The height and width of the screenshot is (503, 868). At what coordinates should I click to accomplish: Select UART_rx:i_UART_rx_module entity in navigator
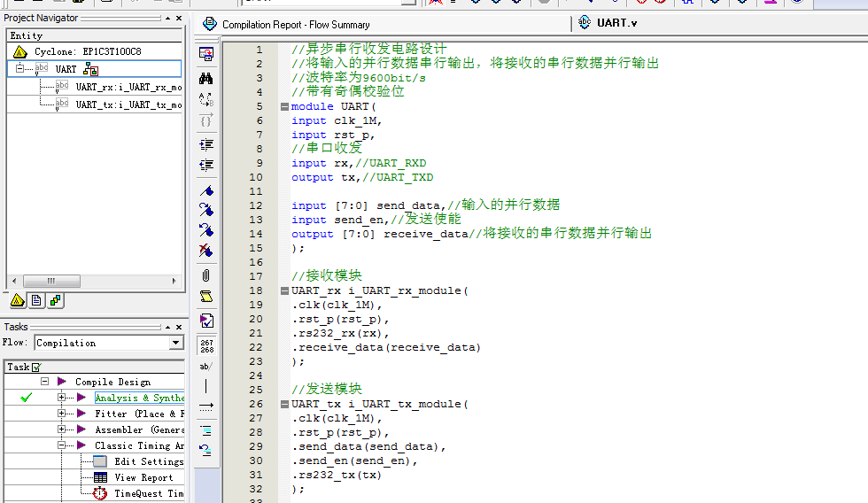tap(128, 87)
